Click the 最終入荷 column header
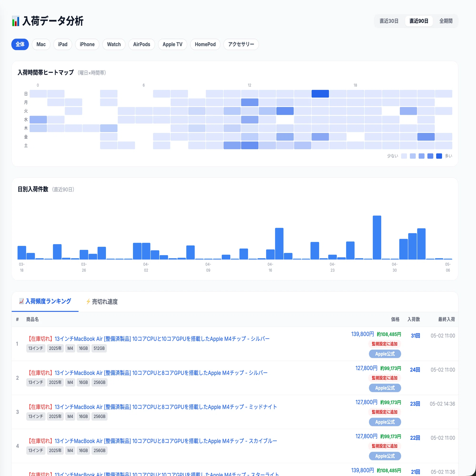This screenshot has width=476, height=476. (446, 319)
